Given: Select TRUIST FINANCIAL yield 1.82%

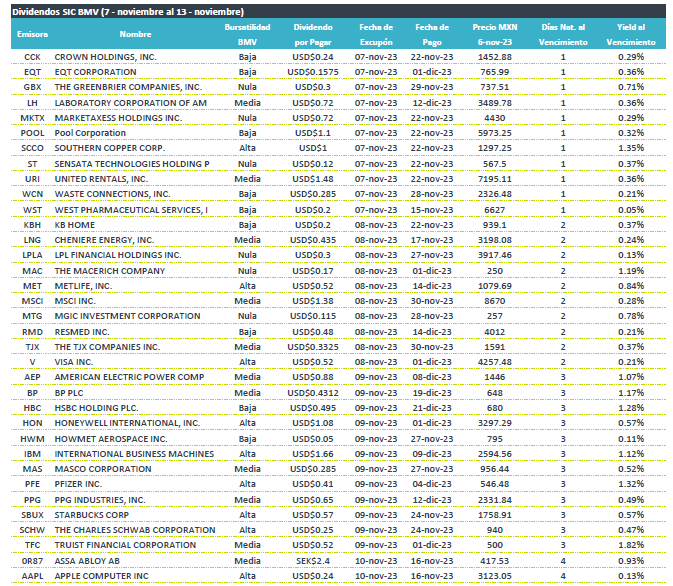Looking at the screenshot, I should click(x=631, y=545).
